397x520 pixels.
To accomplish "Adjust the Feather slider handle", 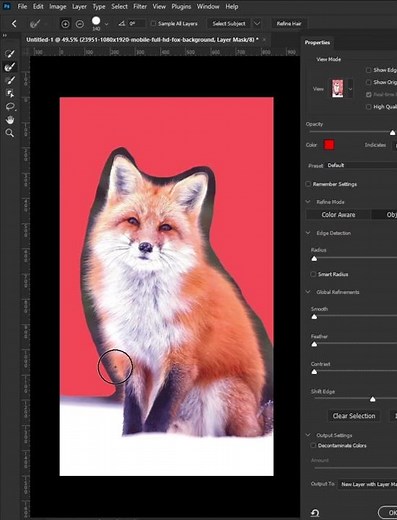I will click(x=314, y=344).
